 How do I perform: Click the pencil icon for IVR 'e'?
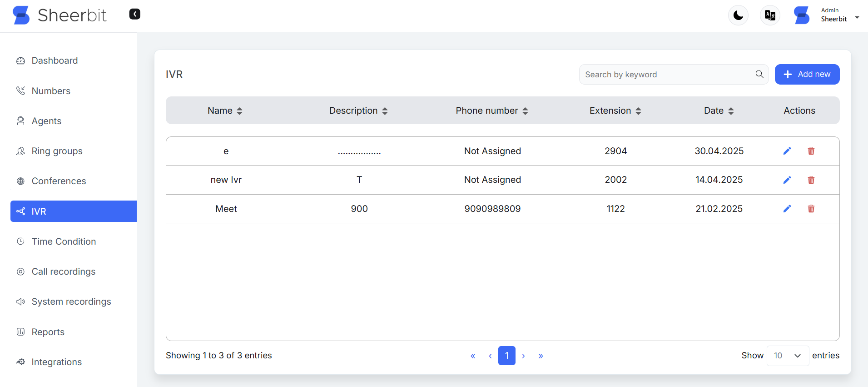(x=787, y=151)
